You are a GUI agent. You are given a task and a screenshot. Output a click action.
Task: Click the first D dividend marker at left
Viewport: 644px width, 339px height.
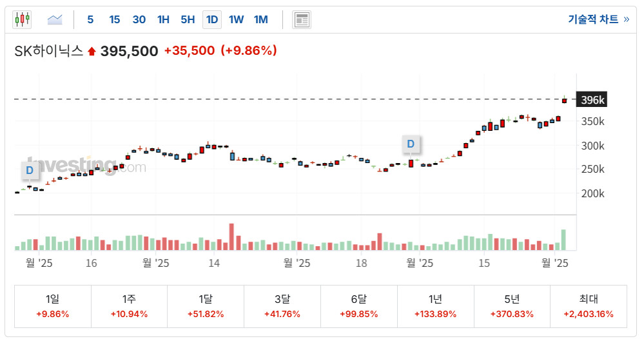point(29,170)
